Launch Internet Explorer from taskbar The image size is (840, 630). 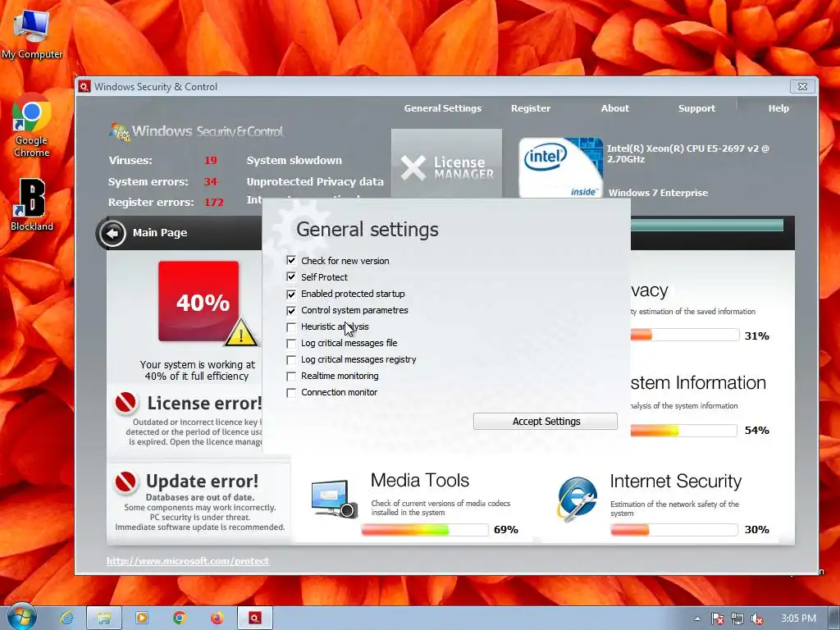tap(66, 618)
